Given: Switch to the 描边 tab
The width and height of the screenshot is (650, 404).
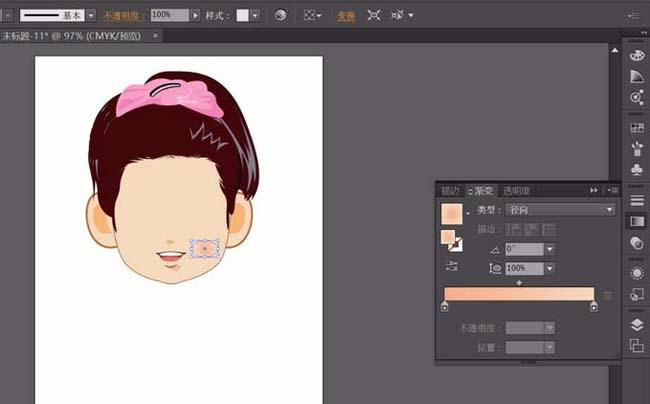Looking at the screenshot, I should [x=450, y=190].
